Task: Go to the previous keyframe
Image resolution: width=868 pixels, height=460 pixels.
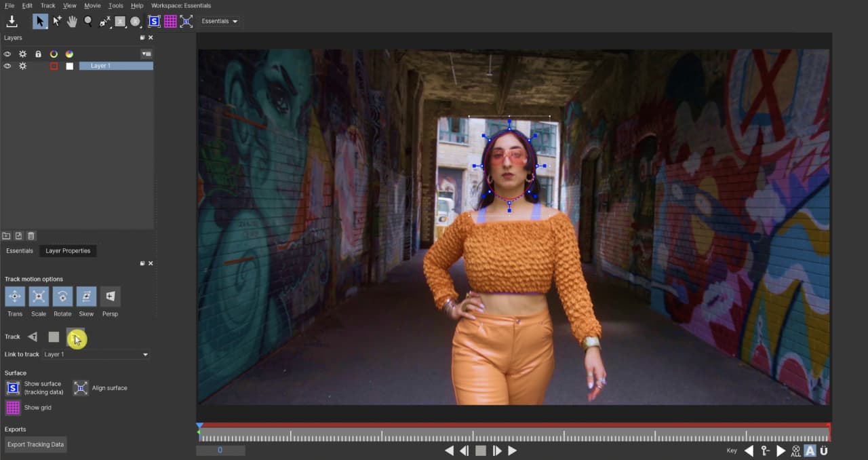Action: coord(749,451)
